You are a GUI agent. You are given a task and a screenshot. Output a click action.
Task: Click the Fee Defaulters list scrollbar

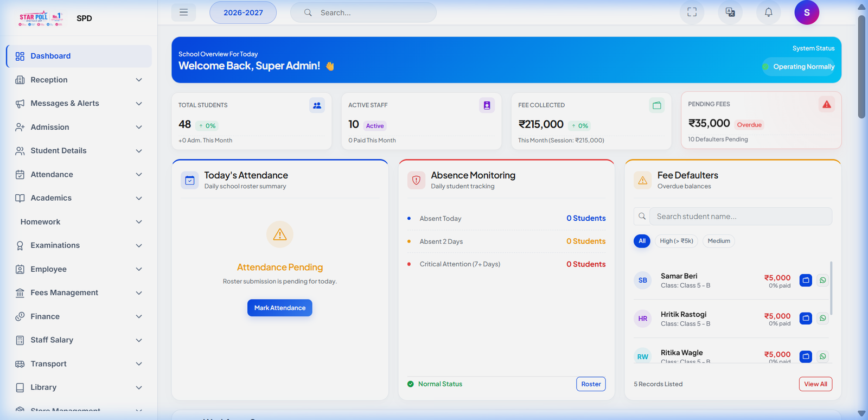[x=831, y=288]
